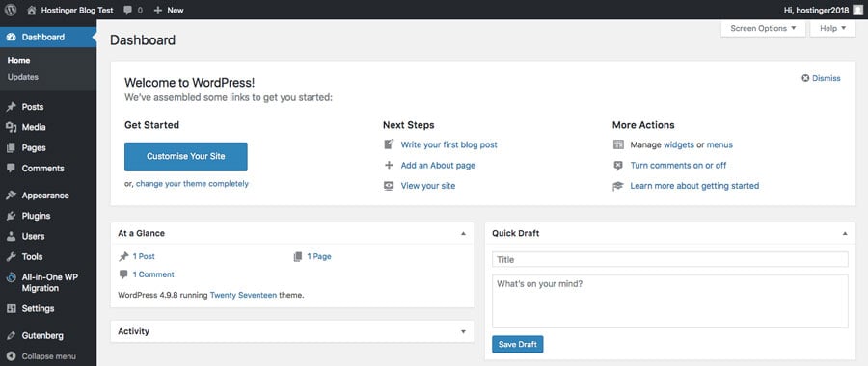The image size is (868, 366).
Task: Click the plus icon next to New
Action: pos(158,10)
